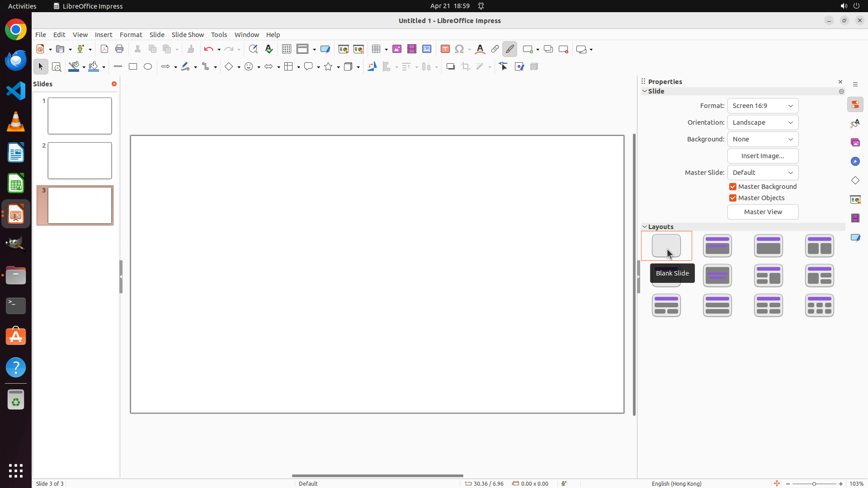
Task: Open the Format dropdown showing Screen 16:9
Action: tap(763, 106)
